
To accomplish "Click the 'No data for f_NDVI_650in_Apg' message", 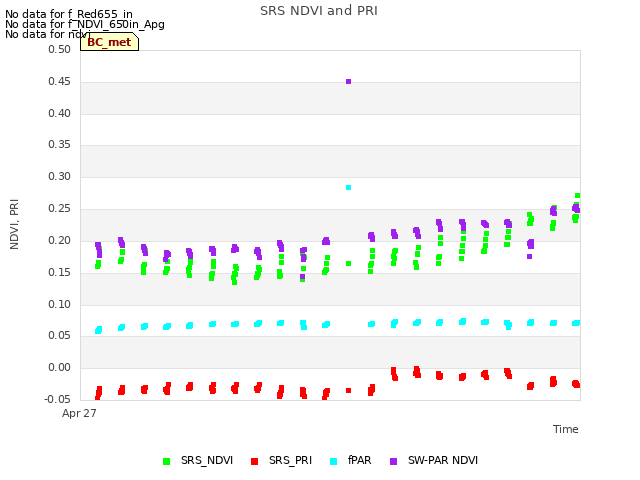I will (x=85, y=24).
